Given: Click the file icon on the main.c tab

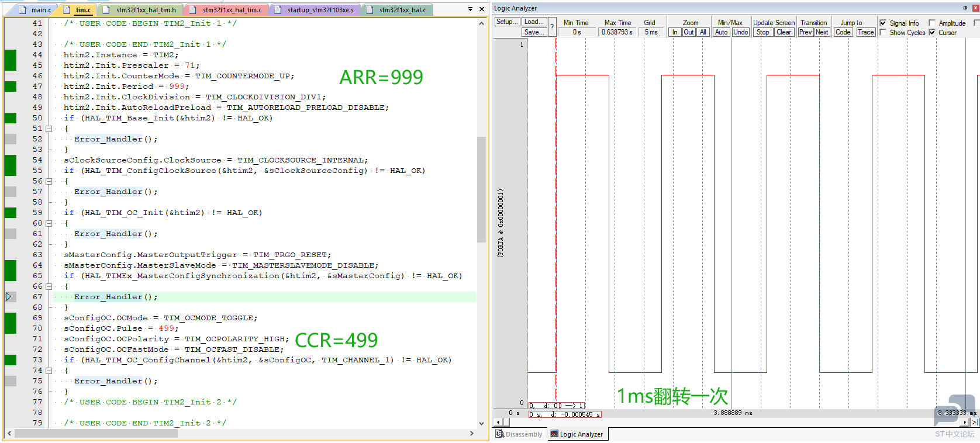Looking at the screenshot, I should 23,10.
